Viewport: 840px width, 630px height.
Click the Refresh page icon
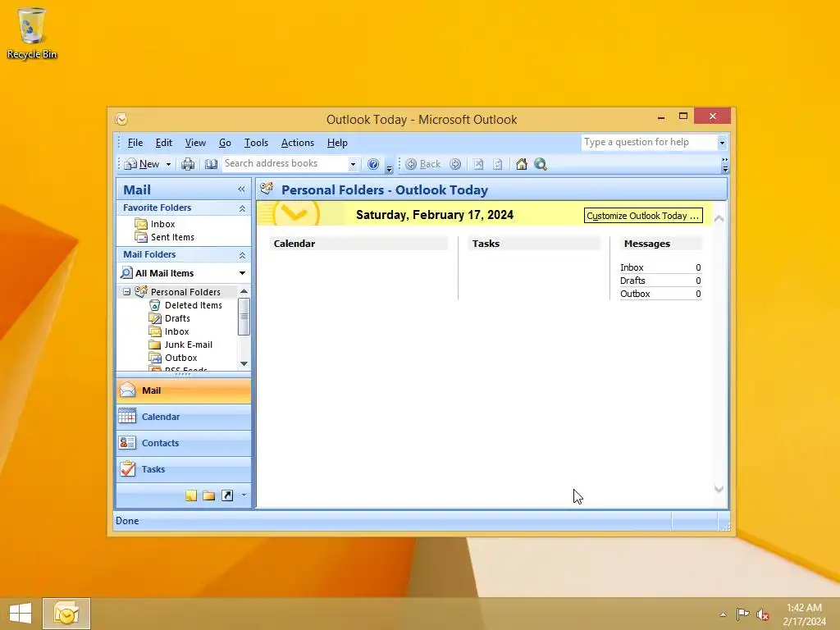[498, 164]
